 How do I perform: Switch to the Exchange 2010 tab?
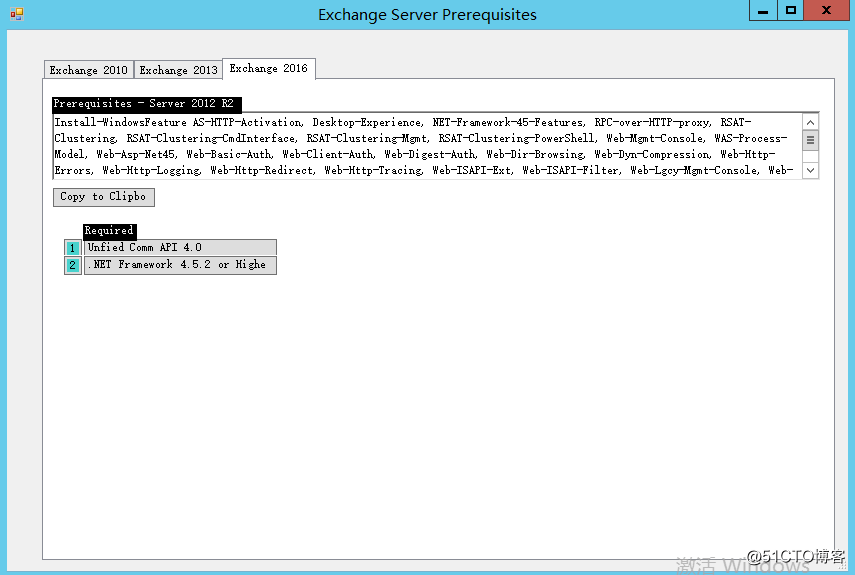pyautogui.click(x=89, y=70)
